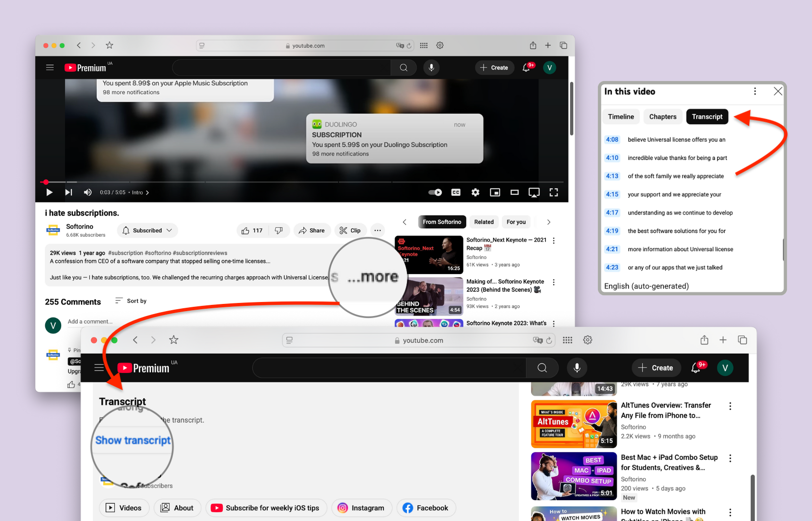This screenshot has width=812, height=521.
Task: Clip the video with scissors button
Action: 350,231
